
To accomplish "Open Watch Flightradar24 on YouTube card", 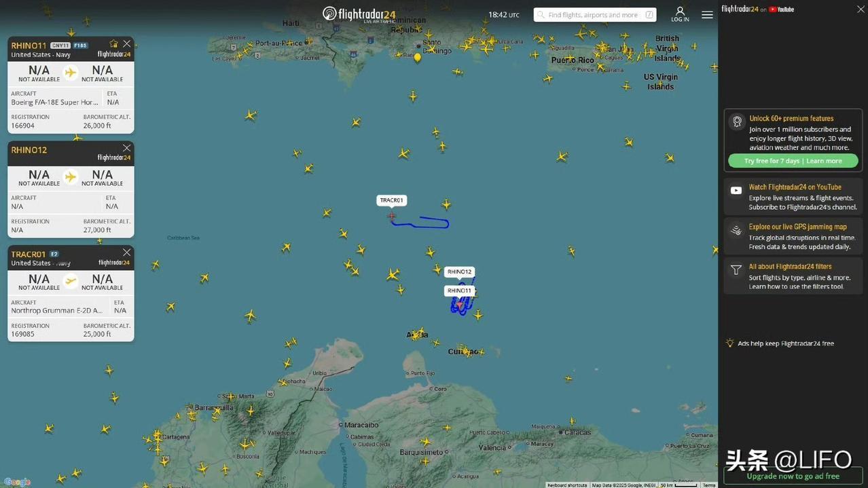I will [793, 197].
